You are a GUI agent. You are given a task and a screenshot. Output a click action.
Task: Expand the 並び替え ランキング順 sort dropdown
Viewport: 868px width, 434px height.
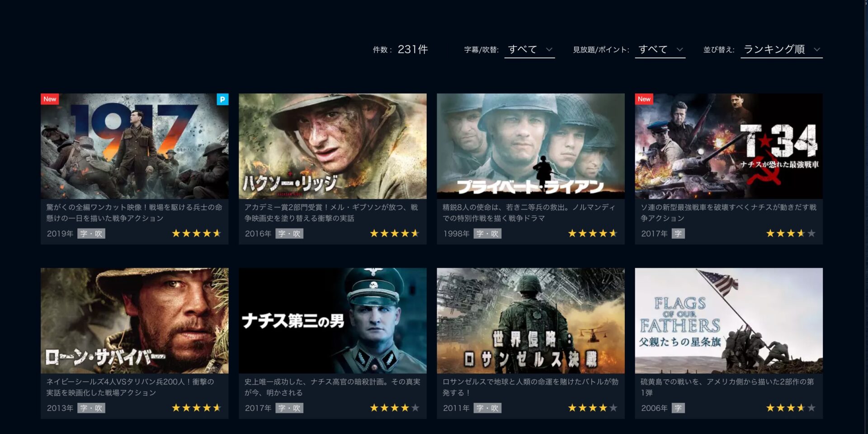782,50
